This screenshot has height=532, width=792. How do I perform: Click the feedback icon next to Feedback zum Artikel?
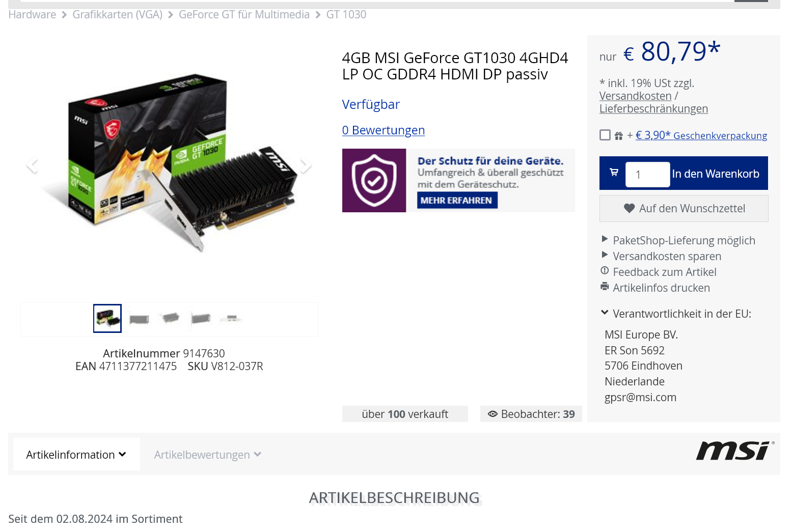coord(605,270)
